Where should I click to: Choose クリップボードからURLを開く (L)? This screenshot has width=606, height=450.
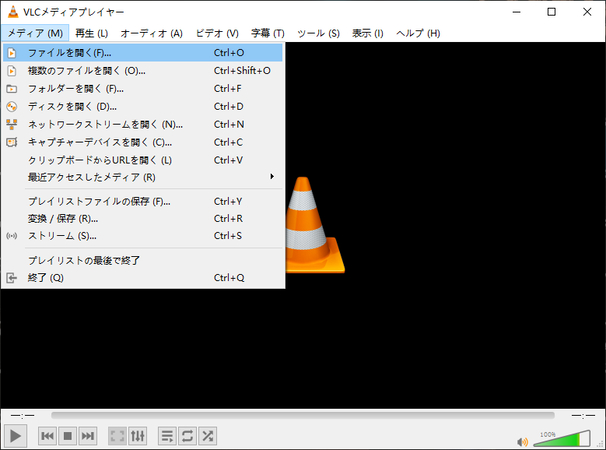[x=143, y=160]
